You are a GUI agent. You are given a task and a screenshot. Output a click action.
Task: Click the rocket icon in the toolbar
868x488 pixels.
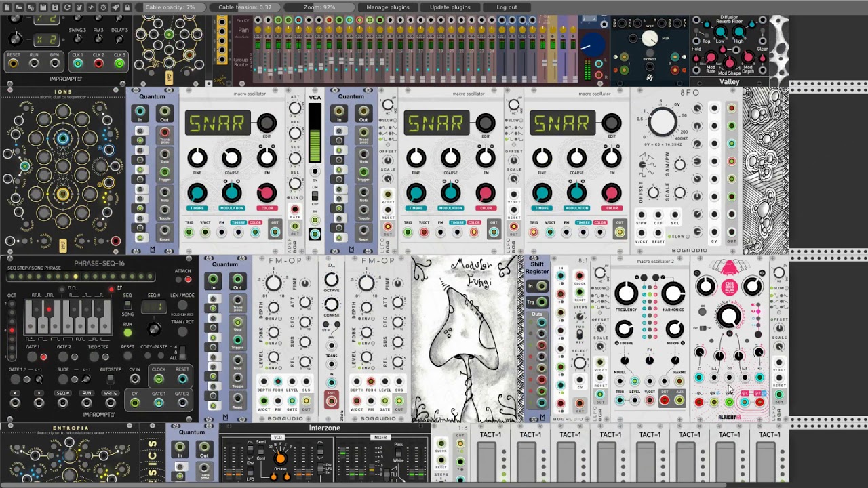115,7
